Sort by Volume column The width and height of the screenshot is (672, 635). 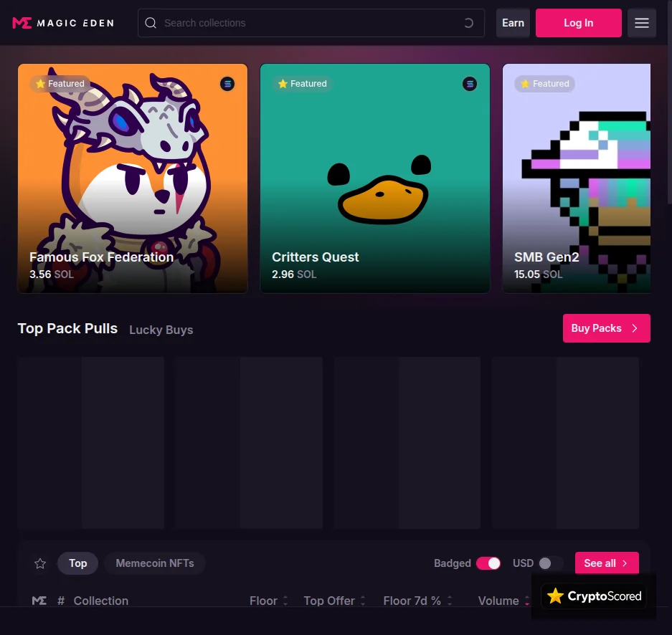click(x=503, y=601)
